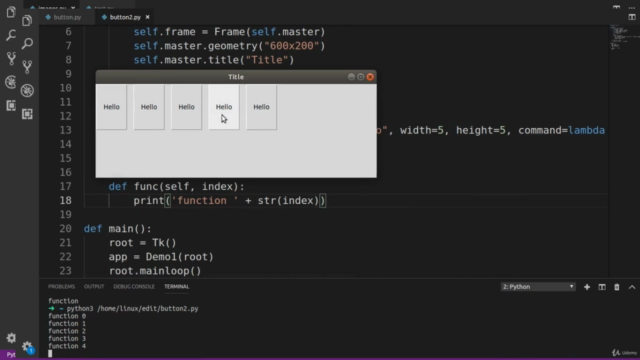Image resolution: width=640 pixels, height=360 pixels.
Task: Open the PROBLEMS panel tab
Action: 61,287
